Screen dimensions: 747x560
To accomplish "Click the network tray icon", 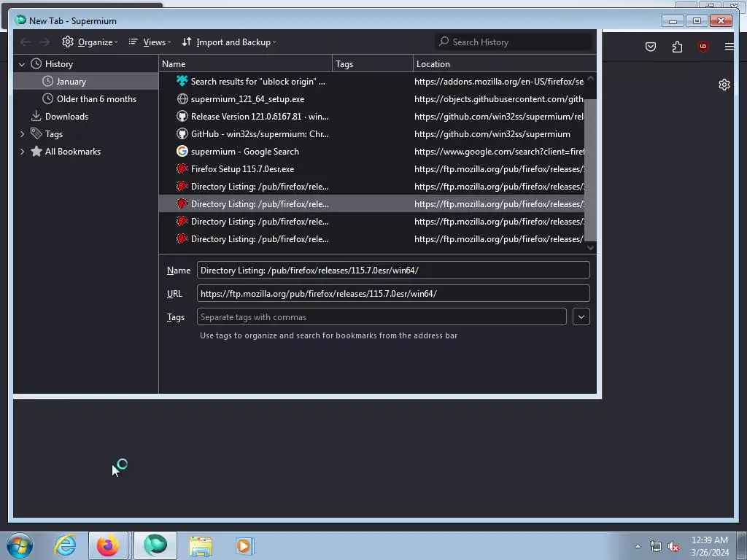I will pos(656,547).
